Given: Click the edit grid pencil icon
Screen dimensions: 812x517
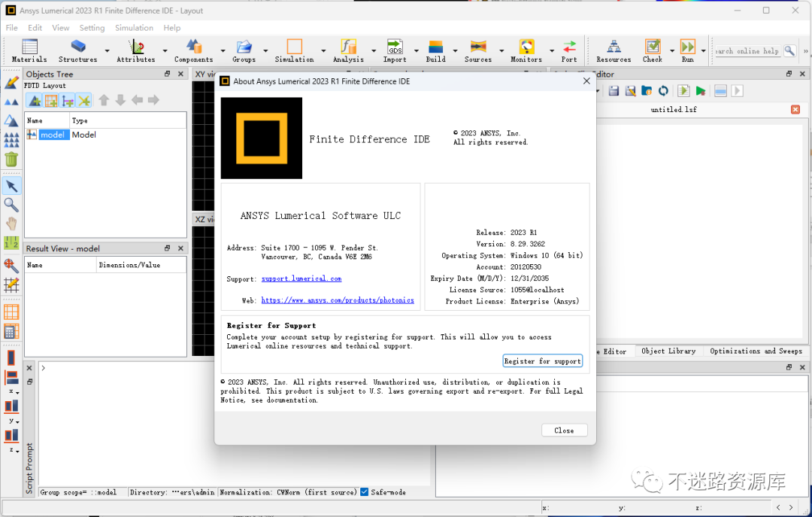Looking at the screenshot, I should tap(11, 284).
